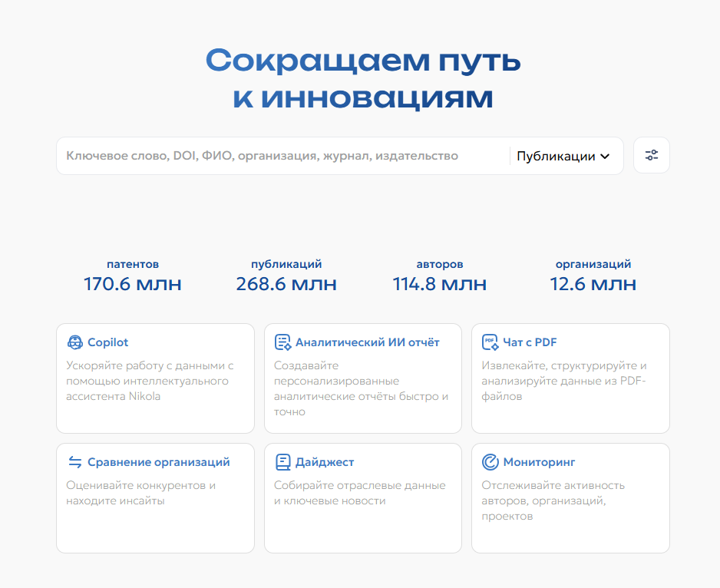Screen dimensions: 720x588
Task: Click the Copilot robot icon
Action: (75, 342)
